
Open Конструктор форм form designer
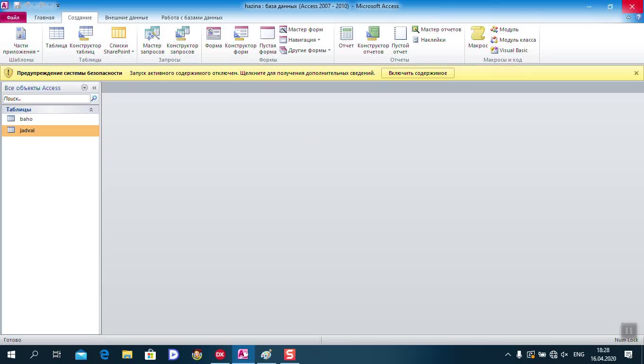point(241,41)
